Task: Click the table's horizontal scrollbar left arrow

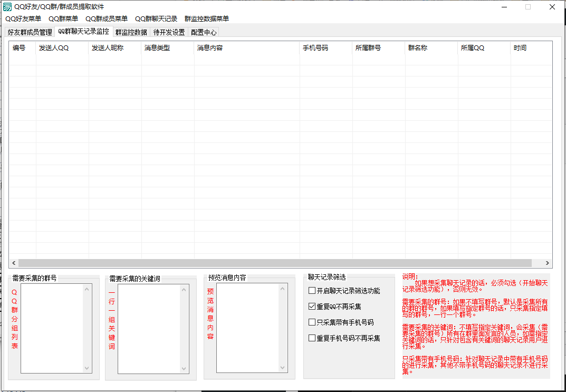Action: [14, 263]
